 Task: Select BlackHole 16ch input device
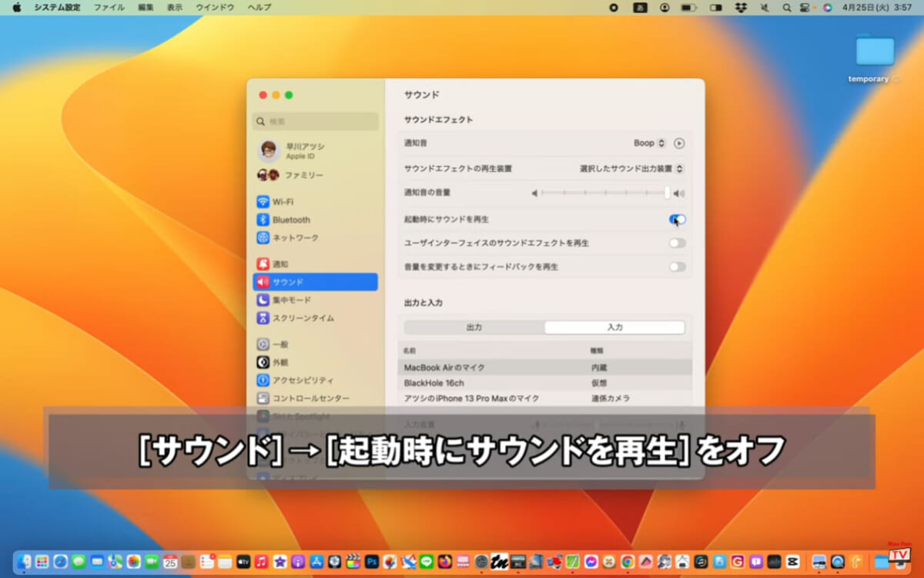click(x=545, y=383)
